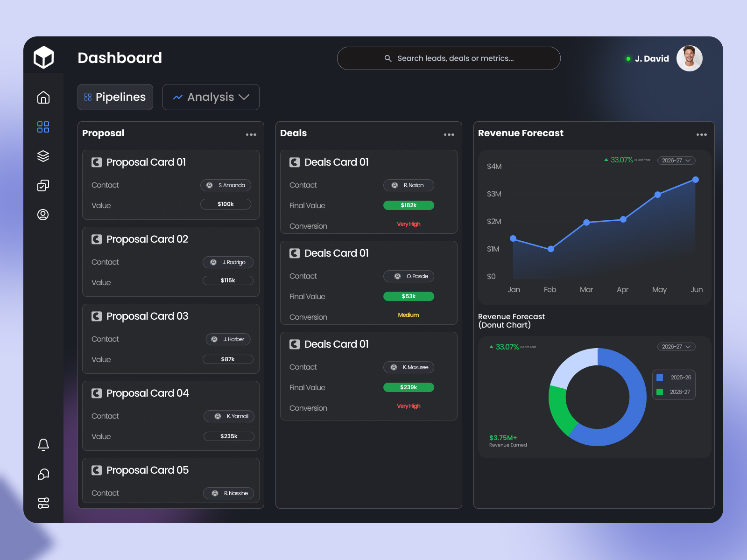This screenshot has height=560, width=747.
Task: Open the 2026-27 year dropdown on the line chart
Action: (677, 161)
